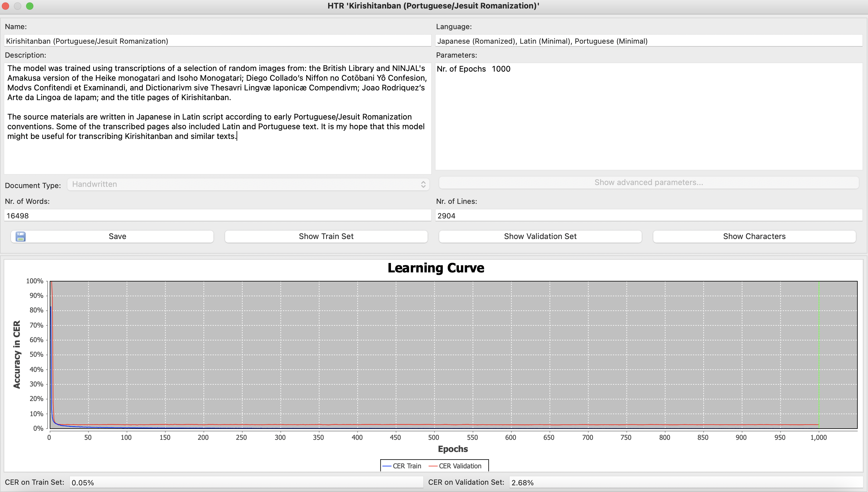This screenshot has height=492, width=868.
Task: Click the red close window button
Action: point(5,6)
